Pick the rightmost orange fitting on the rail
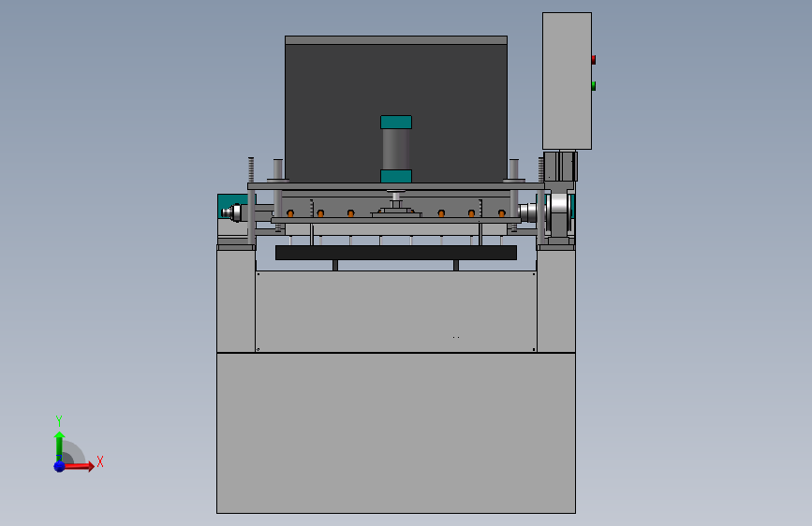Image resolution: width=812 pixels, height=526 pixels. (501, 213)
